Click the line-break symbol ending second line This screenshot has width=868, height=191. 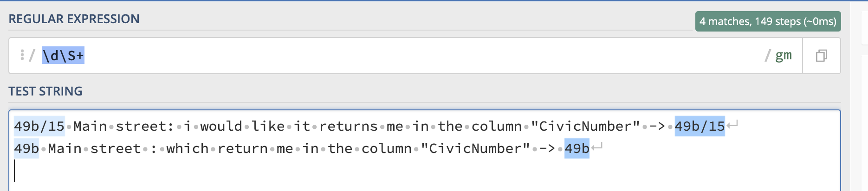tap(597, 147)
